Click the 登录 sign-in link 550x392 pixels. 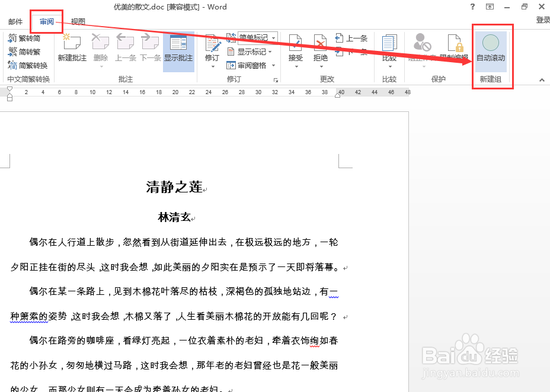pos(543,20)
